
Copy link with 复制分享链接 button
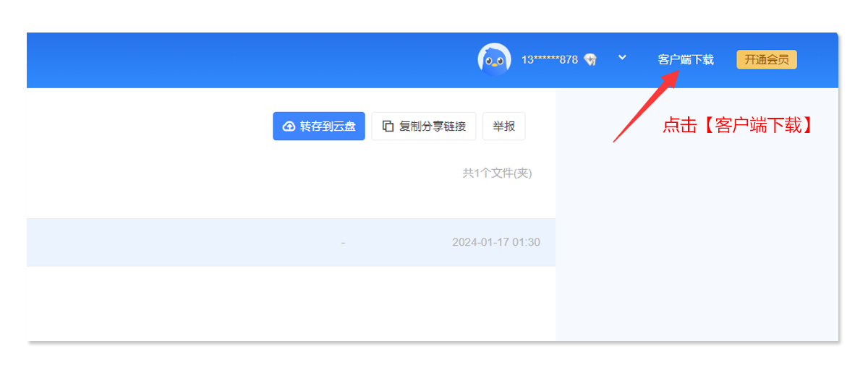[424, 126]
